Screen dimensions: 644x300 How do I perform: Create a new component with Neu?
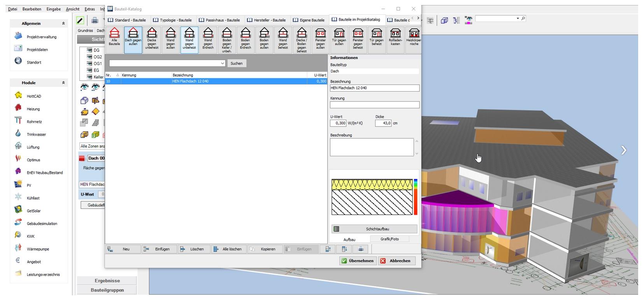(x=123, y=249)
